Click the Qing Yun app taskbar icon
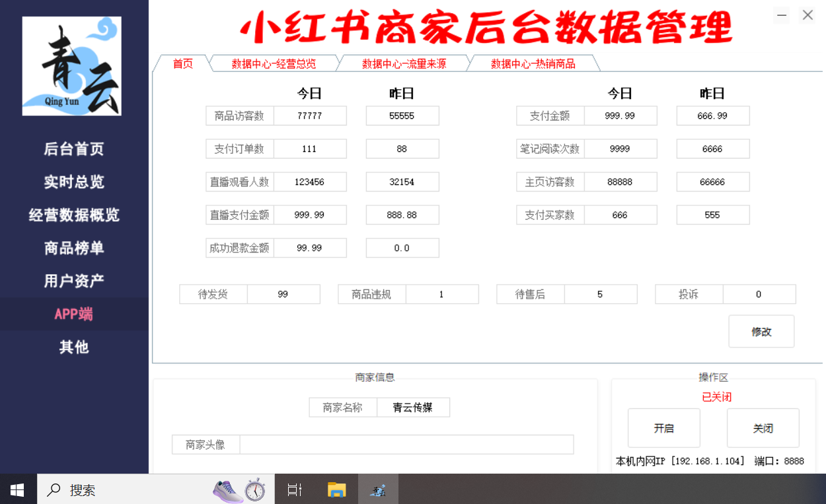This screenshot has width=826, height=504. [379, 489]
